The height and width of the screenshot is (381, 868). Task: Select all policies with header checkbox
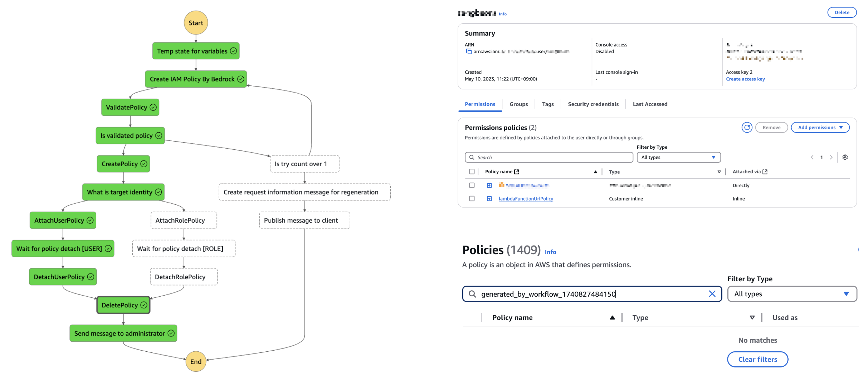pyautogui.click(x=472, y=172)
